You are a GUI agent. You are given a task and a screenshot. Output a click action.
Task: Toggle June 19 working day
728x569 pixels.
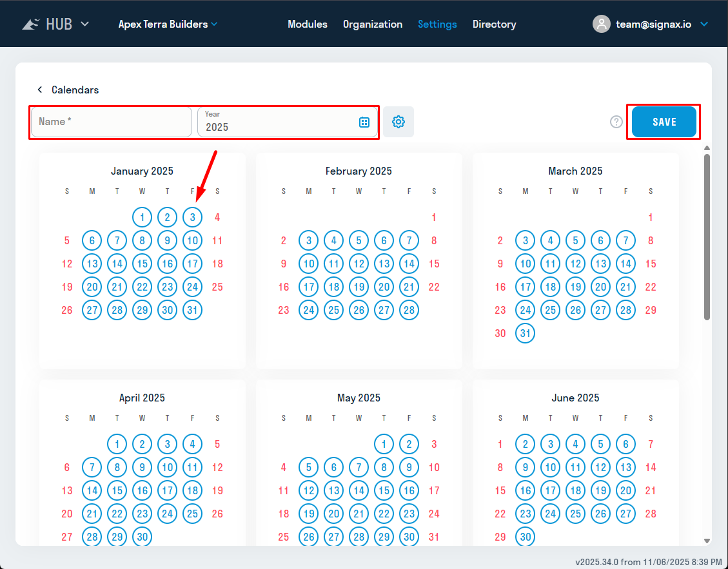click(x=600, y=490)
